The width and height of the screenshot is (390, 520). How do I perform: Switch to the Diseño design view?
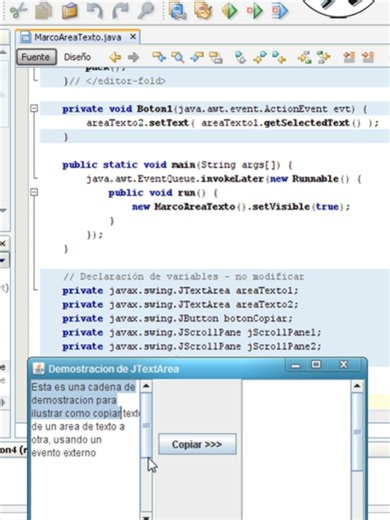coord(77,57)
